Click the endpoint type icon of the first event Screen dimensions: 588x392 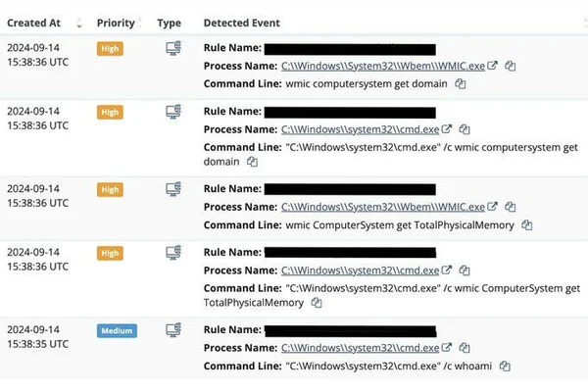(173, 47)
